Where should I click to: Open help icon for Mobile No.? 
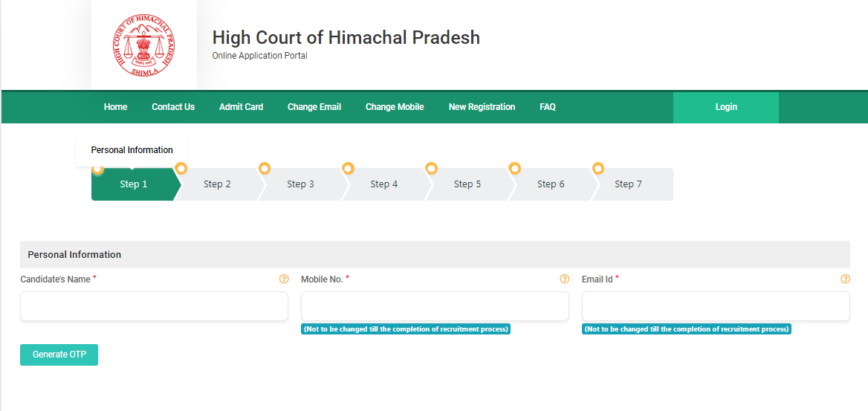point(565,279)
